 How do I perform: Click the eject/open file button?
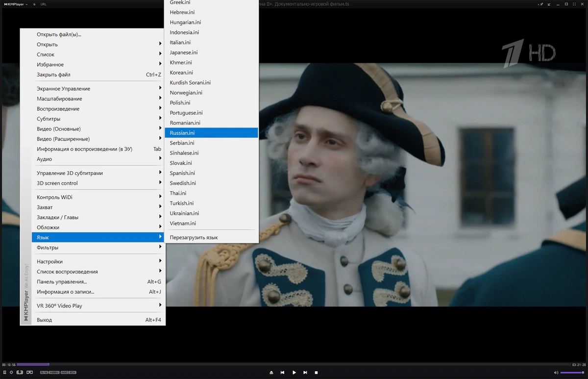click(x=271, y=373)
